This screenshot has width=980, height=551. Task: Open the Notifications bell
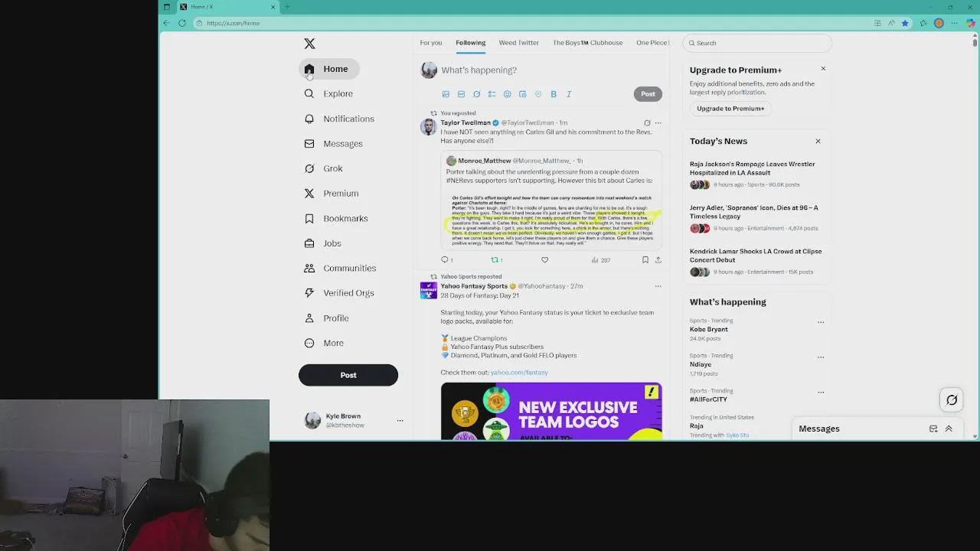pyautogui.click(x=338, y=119)
